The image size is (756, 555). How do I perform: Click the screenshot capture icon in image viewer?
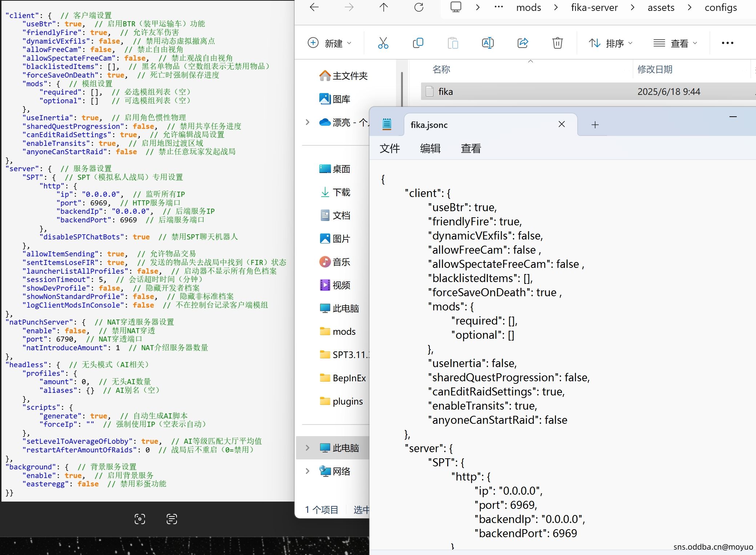140,519
